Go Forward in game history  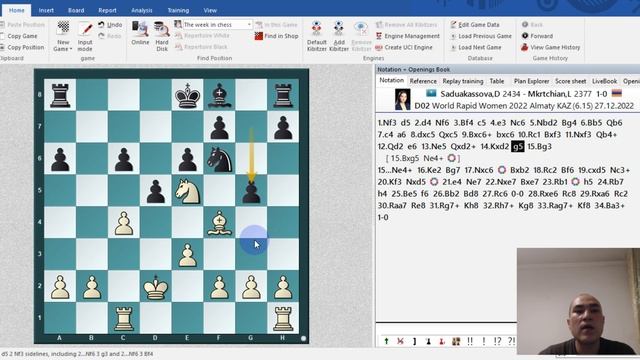click(x=537, y=36)
